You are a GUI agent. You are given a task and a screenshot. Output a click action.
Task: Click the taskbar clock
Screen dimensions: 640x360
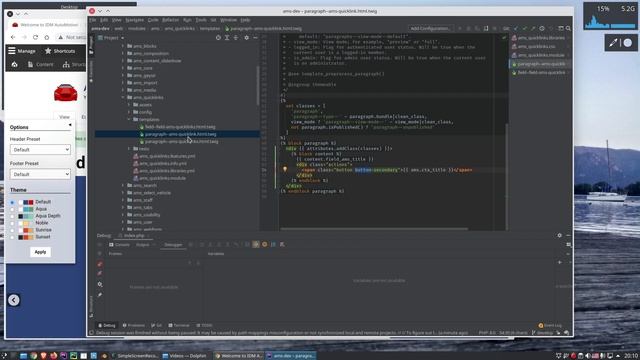tap(631, 356)
